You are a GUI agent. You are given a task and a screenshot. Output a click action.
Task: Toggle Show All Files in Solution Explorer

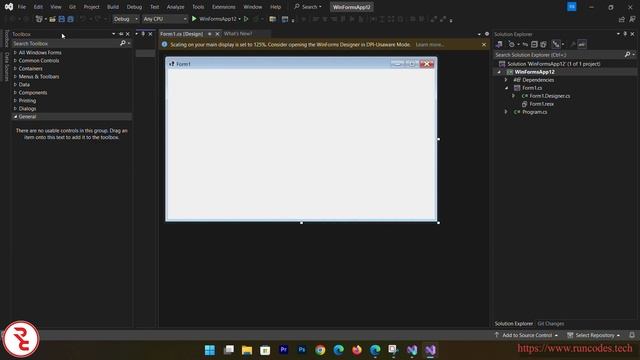click(543, 44)
